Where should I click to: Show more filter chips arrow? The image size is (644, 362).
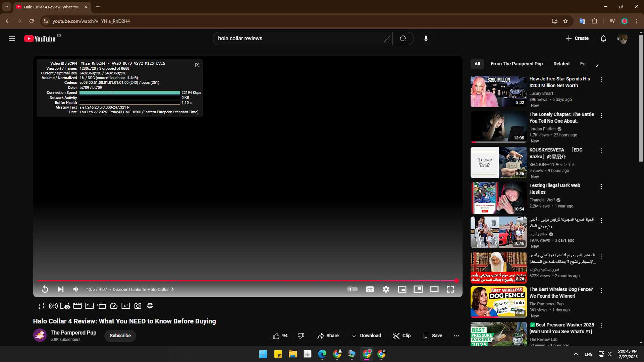[597, 64]
